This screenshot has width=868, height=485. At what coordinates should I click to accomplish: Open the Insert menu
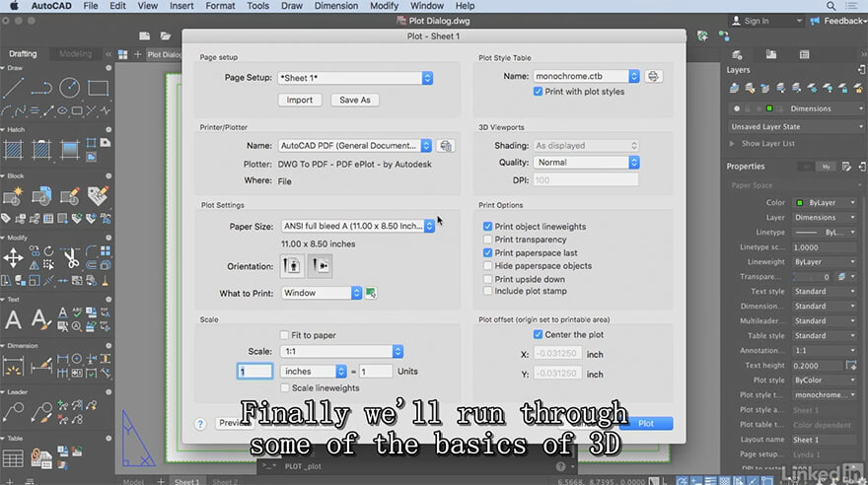181,6
